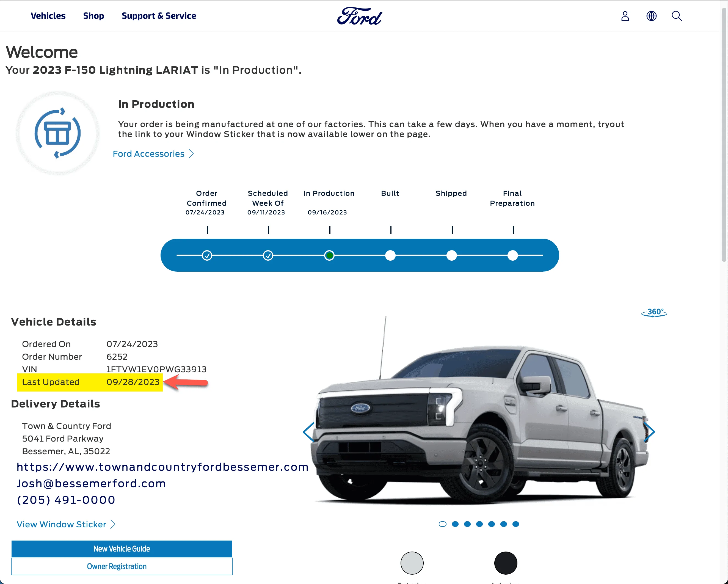Click the (205) 491-0000 phone link
Viewport: 728px width, 584px height.
click(x=66, y=500)
